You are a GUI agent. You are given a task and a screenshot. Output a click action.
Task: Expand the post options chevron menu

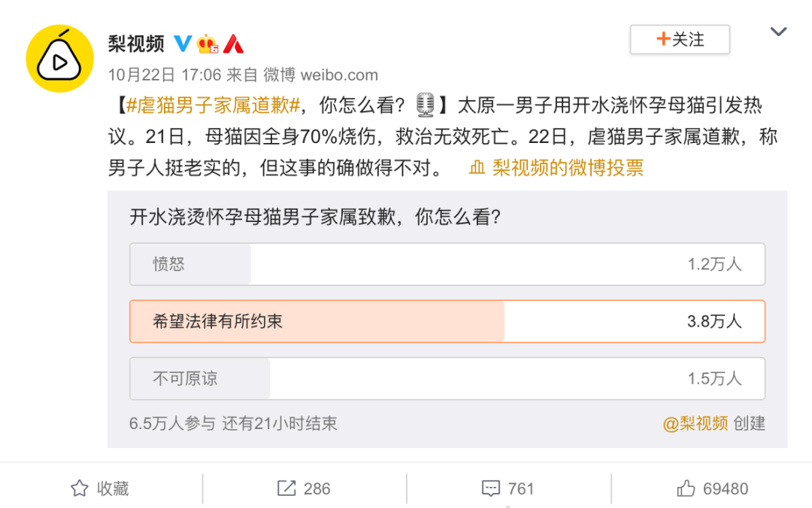[778, 32]
